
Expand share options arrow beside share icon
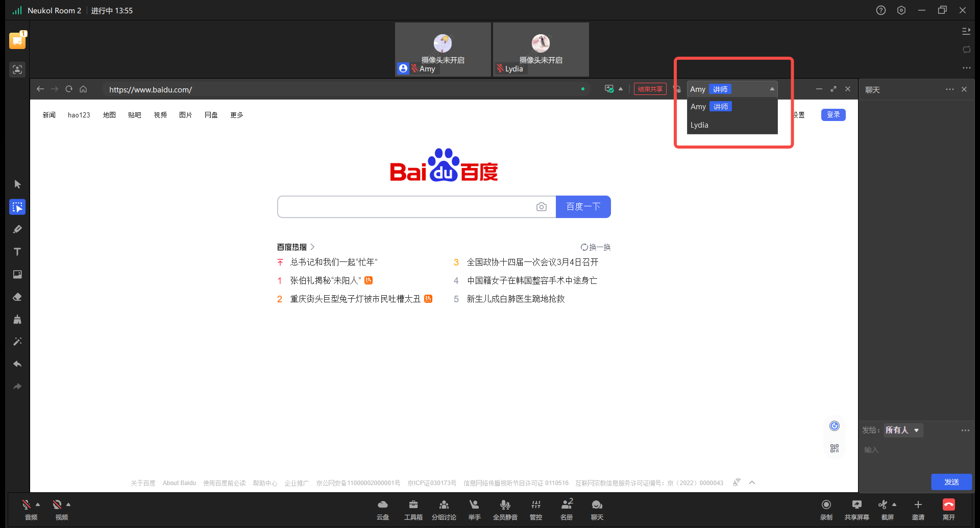pos(621,89)
